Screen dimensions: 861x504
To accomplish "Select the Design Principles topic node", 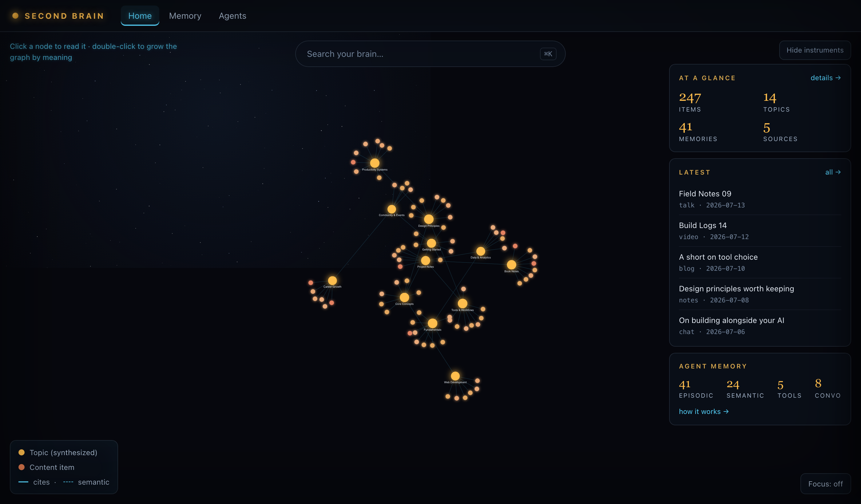I will point(428,219).
